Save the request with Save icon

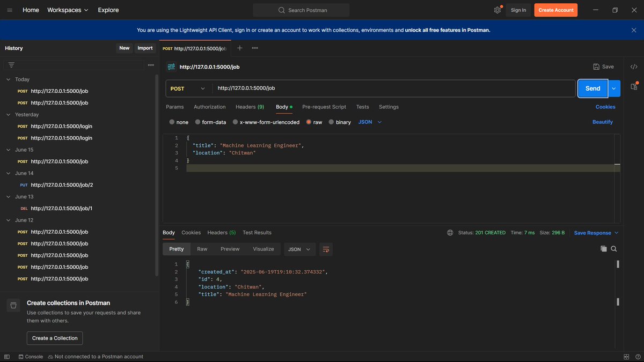tap(603, 67)
